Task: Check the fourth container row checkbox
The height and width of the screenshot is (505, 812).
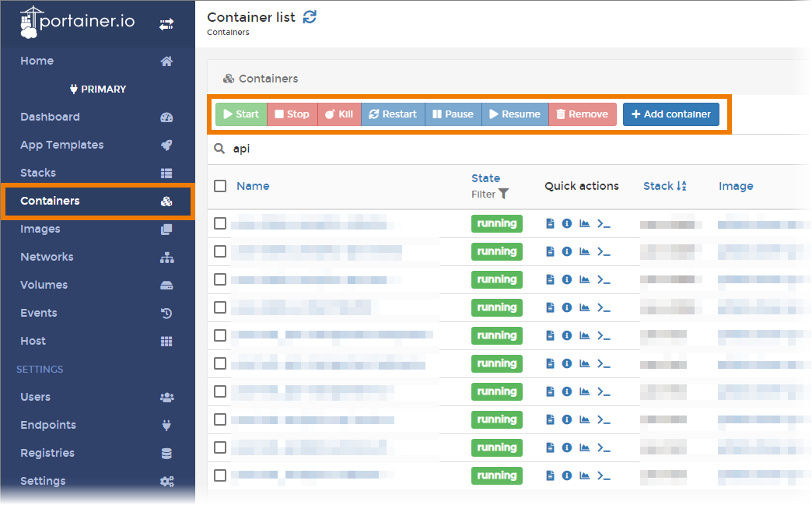Action: tap(220, 307)
